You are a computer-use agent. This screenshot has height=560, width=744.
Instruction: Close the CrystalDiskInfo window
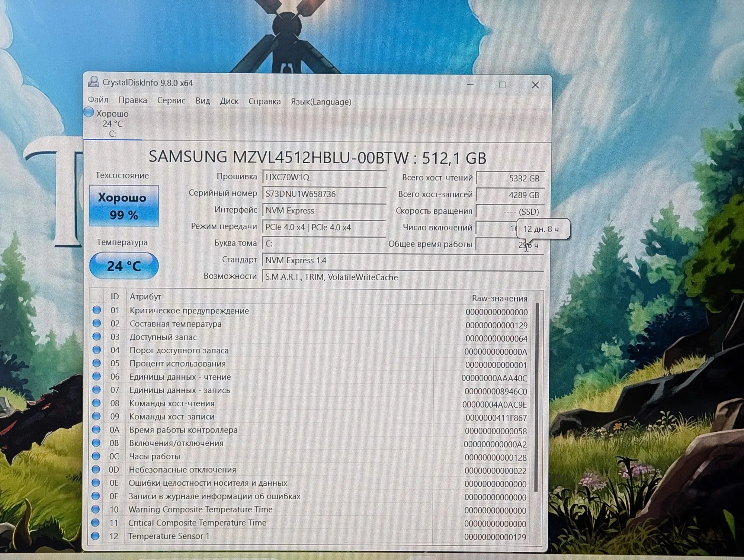coord(535,85)
